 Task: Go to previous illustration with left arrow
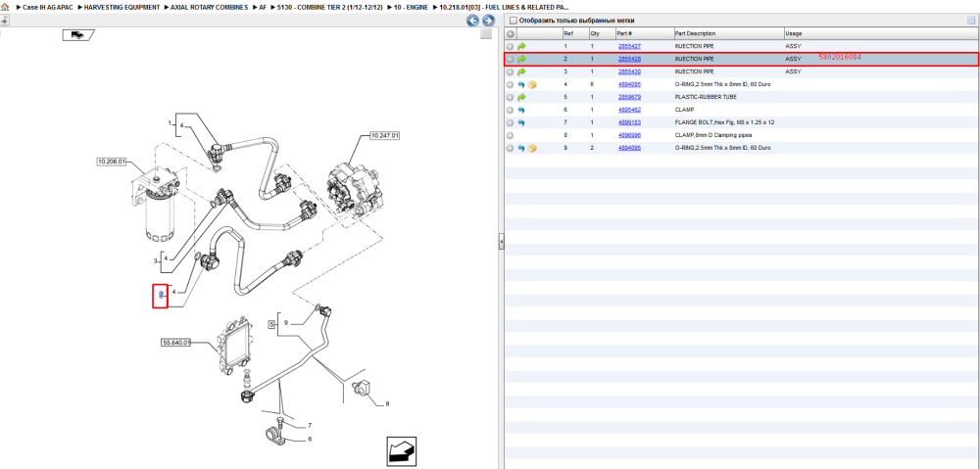coord(473,21)
